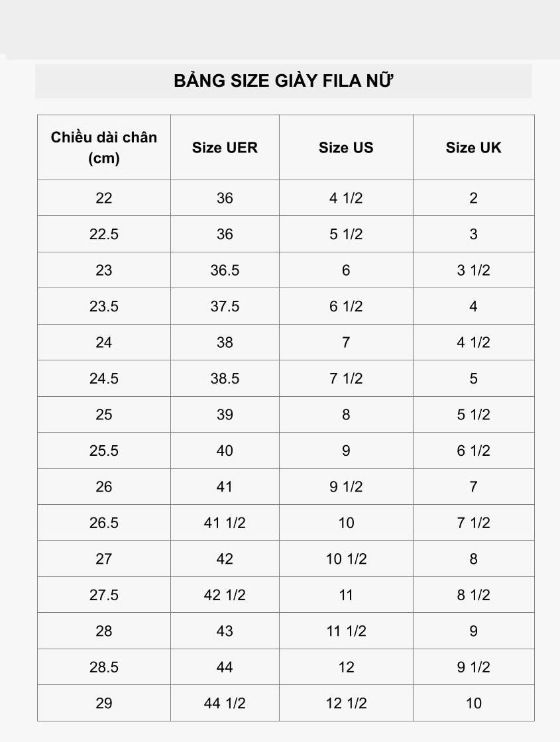Click the Size UK column header
Screen dimensions: 560x742
coord(473,147)
